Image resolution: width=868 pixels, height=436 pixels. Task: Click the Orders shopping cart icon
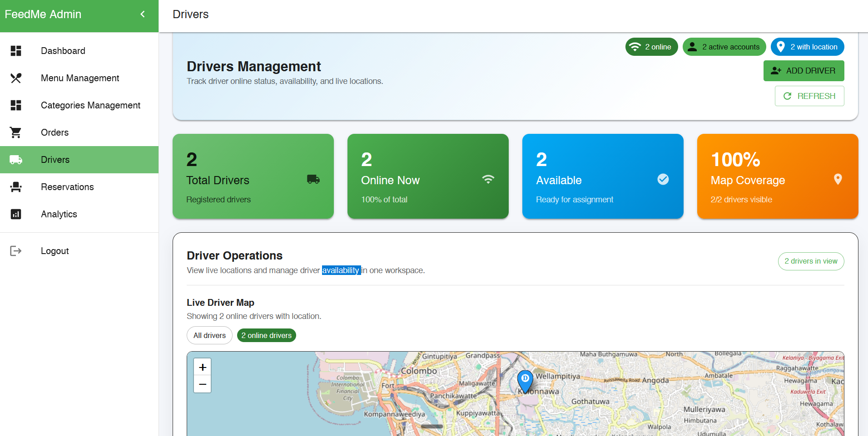(16, 132)
